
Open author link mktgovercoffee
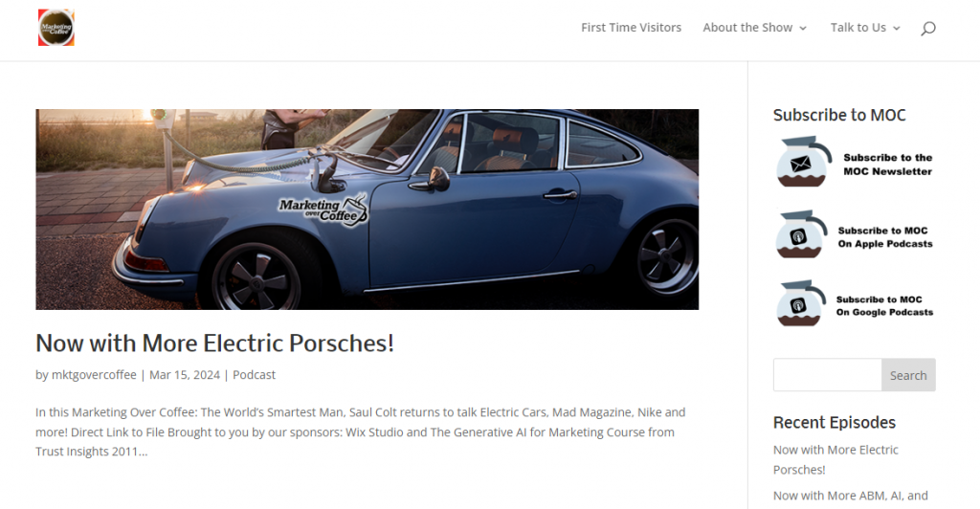click(x=94, y=375)
